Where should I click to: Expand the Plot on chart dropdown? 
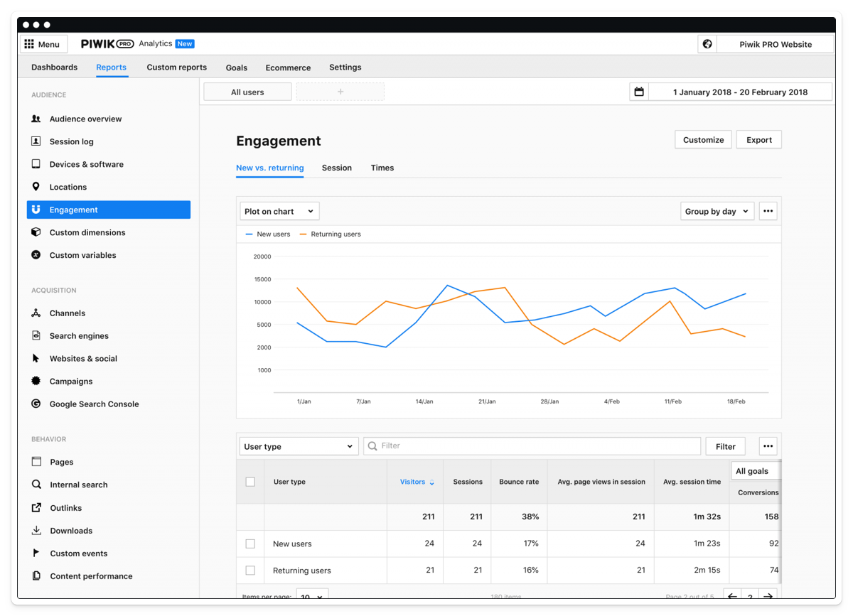pos(279,211)
